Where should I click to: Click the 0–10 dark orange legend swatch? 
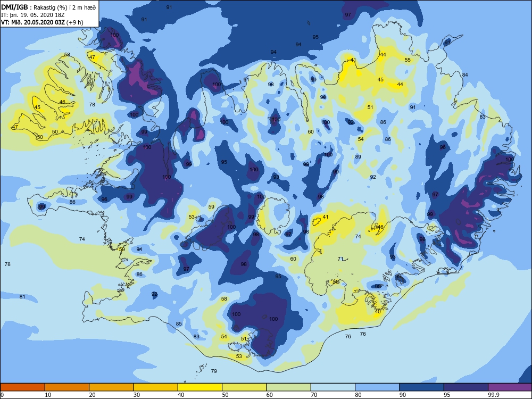pos(23,387)
